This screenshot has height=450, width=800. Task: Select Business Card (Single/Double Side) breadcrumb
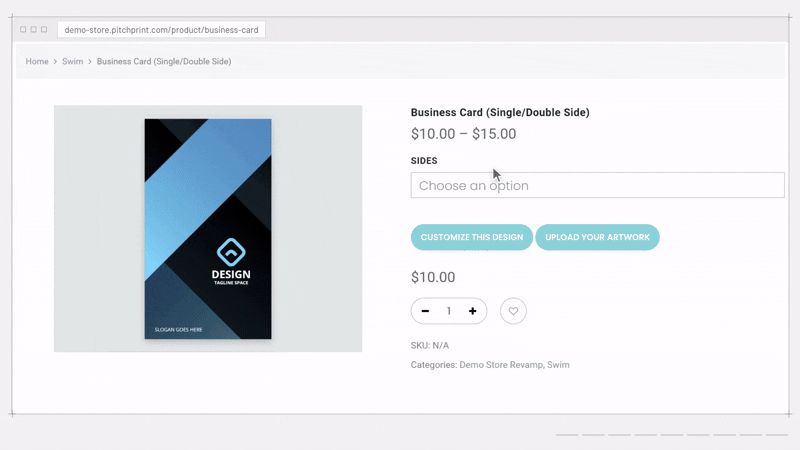pyautogui.click(x=164, y=61)
